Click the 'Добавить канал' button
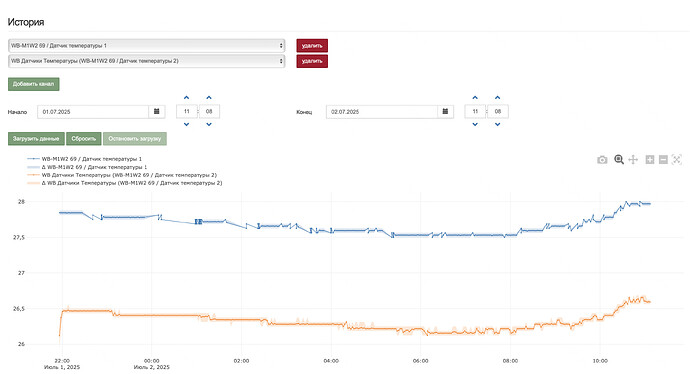The height and width of the screenshot is (374, 690). [x=33, y=84]
